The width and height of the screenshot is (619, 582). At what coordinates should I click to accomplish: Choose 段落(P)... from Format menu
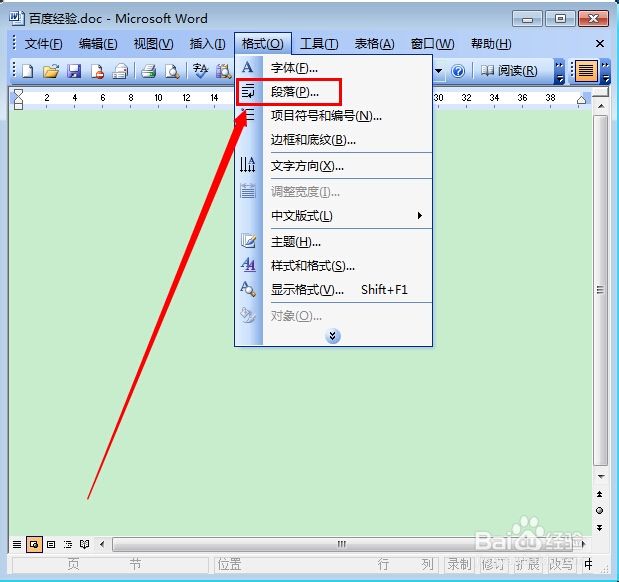pos(334,92)
